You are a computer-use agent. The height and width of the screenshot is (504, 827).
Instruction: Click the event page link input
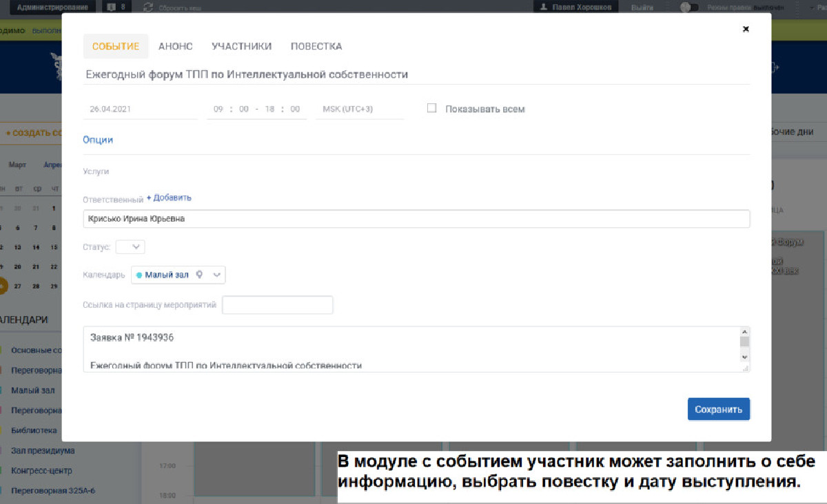tap(278, 304)
